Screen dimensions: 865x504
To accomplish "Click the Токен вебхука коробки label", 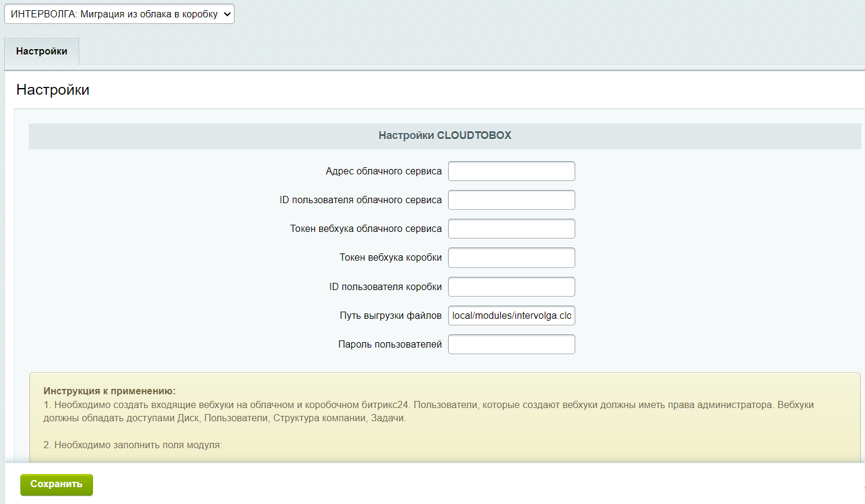I will coord(391,258).
